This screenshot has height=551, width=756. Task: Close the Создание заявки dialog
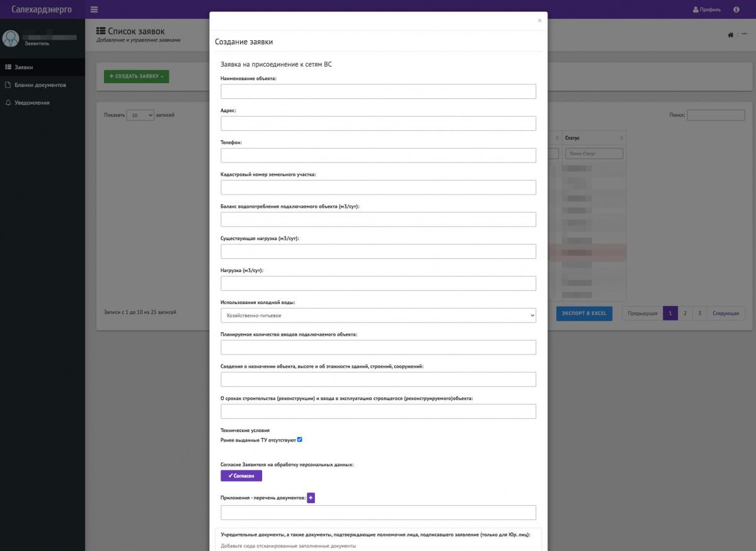[539, 21]
